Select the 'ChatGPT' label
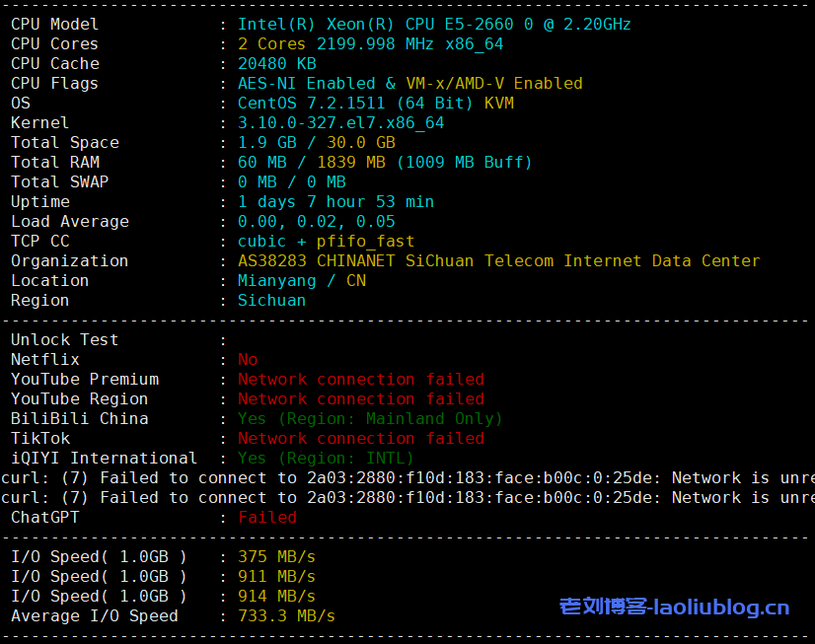This screenshot has height=644, width=815. tap(44, 518)
